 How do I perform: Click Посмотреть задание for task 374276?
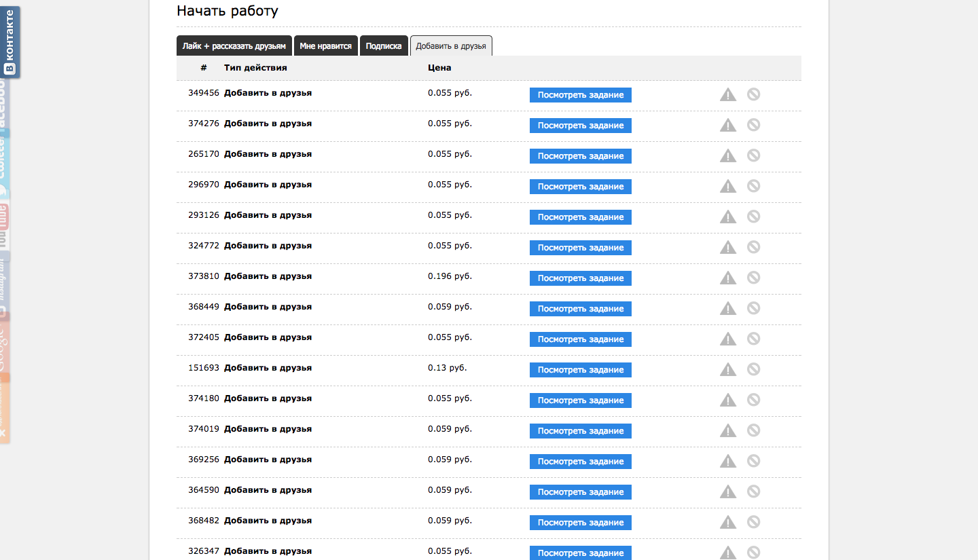click(580, 126)
